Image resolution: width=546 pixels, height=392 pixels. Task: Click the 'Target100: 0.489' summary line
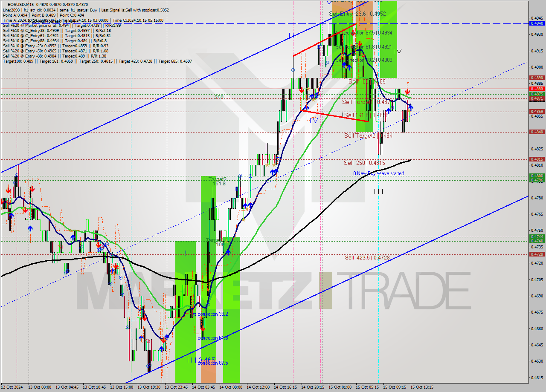[x=97, y=61]
